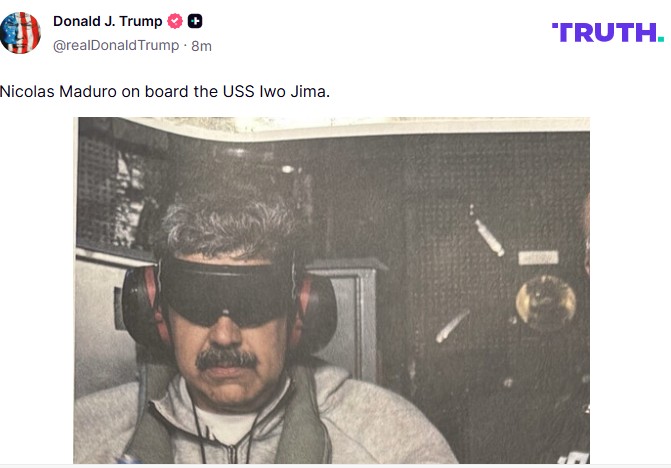Open Donald J. Trump display name

(x=107, y=21)
